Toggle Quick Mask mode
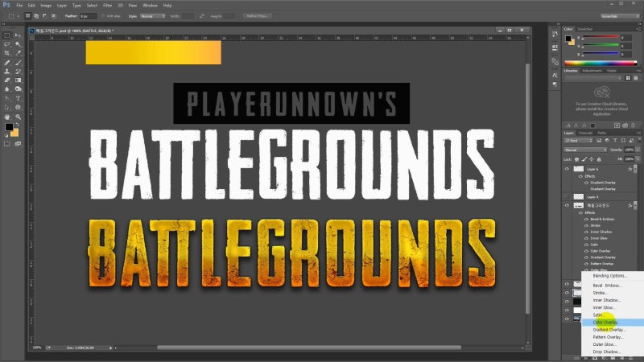Screen dimensions: 644x362 pyautogui.click(x=7, y=144)
